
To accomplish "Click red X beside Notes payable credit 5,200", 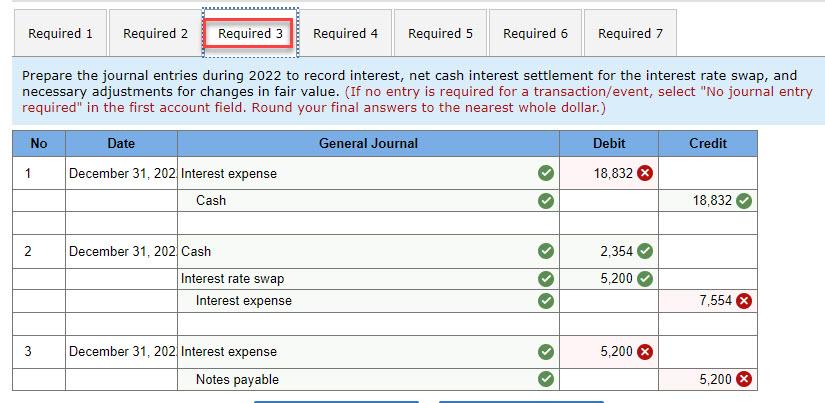I will (743, 379).
